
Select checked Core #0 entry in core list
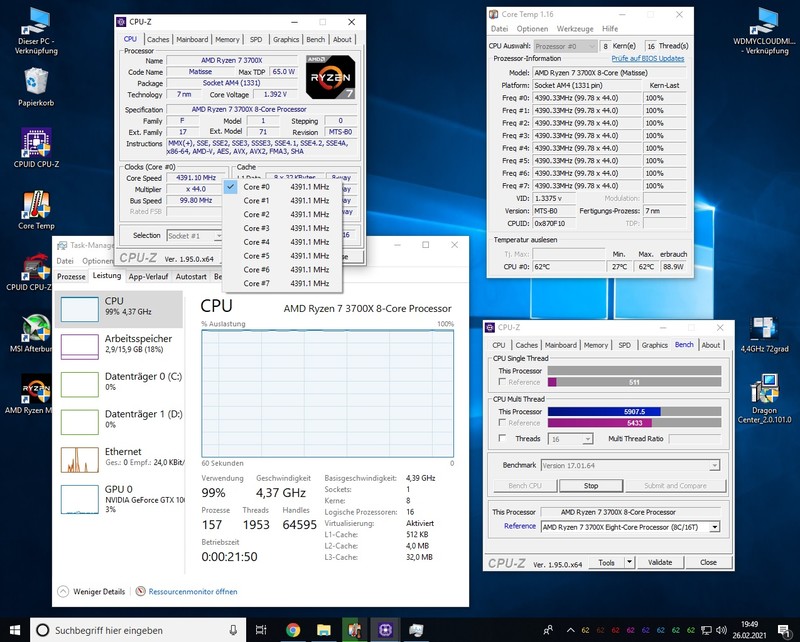pyautogui.click(x=282, y=187)
